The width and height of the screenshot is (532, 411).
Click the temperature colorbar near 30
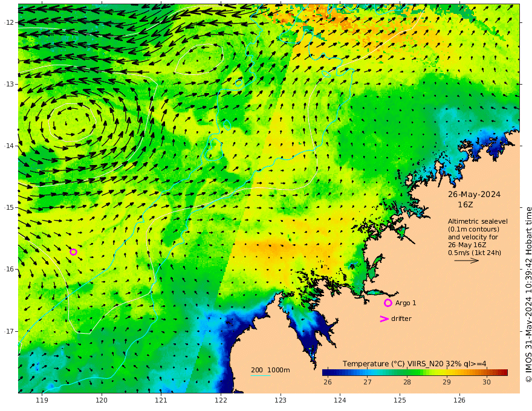(x=487, y=373)
